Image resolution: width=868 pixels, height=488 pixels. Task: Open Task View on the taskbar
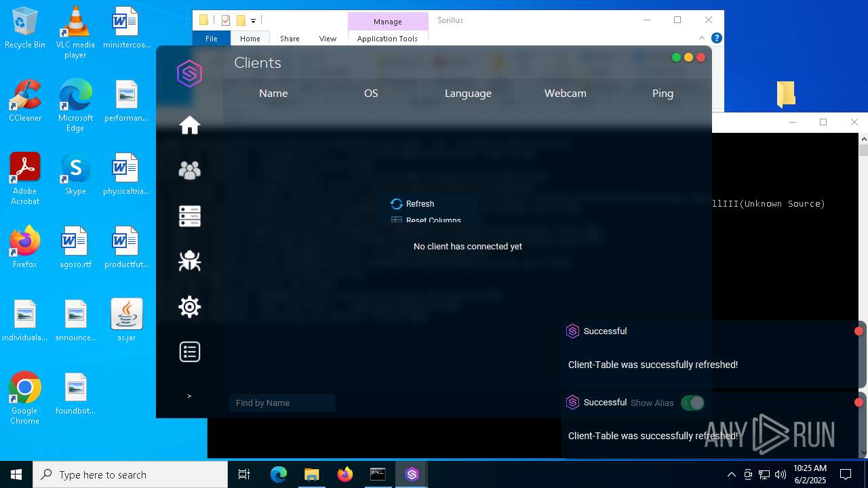point(244,474)
